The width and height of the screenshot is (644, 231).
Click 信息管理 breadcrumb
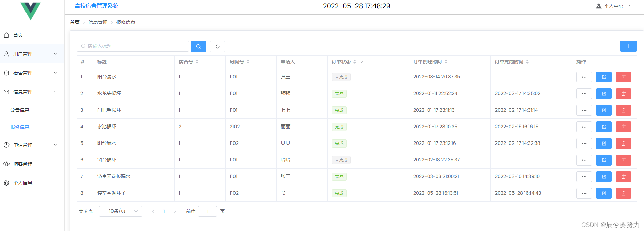point(98,22)
